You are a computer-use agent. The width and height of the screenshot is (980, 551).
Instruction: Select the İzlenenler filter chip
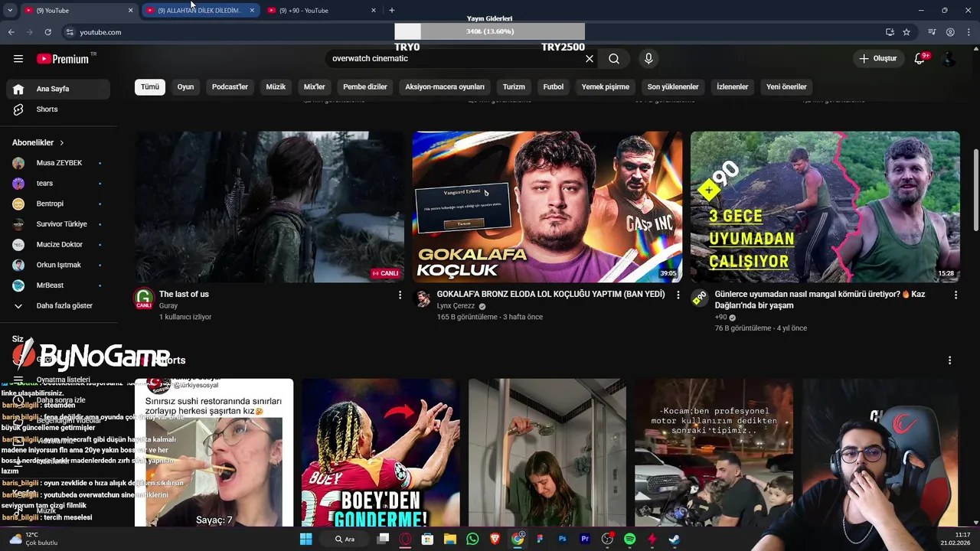coord(733,86)
